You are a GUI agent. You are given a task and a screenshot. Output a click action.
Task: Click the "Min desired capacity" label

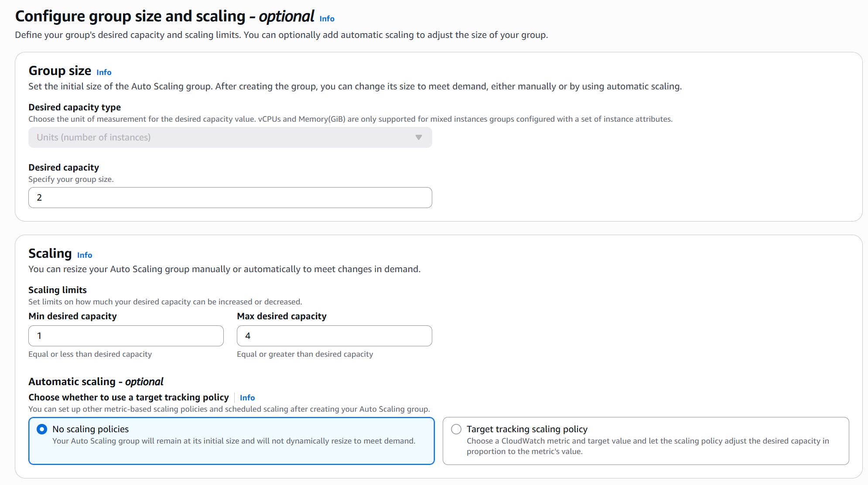coord(72,316)
